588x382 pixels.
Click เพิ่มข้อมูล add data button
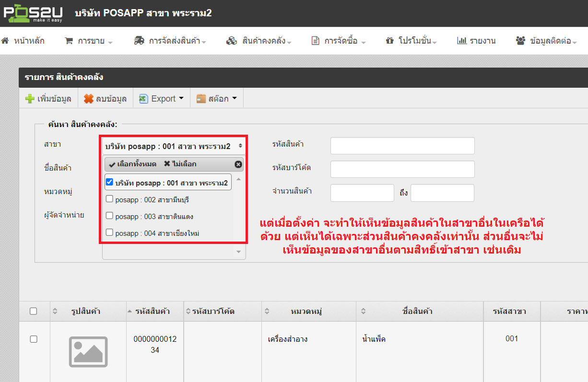[48, 99]
